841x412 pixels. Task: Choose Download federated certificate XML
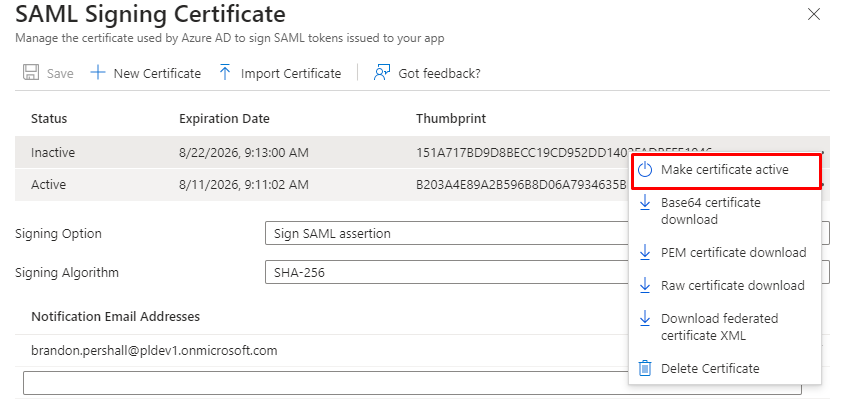click(719, 326)
